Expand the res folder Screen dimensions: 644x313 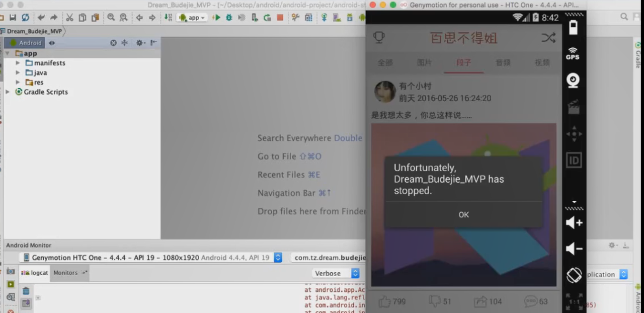18,82
